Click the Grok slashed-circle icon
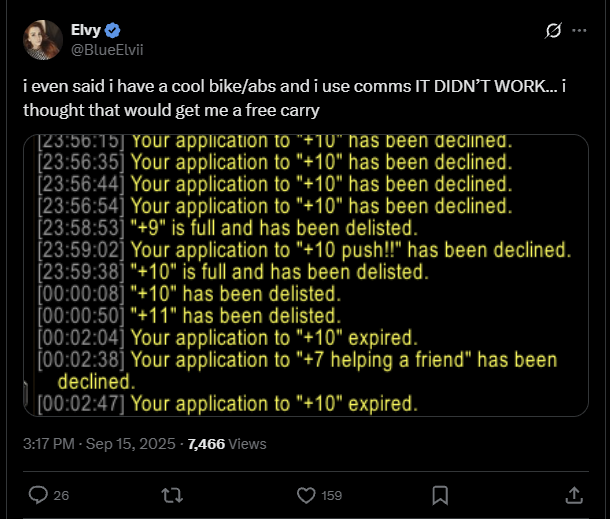The width and height of the screenshot is (610, 519). (553, 30)
